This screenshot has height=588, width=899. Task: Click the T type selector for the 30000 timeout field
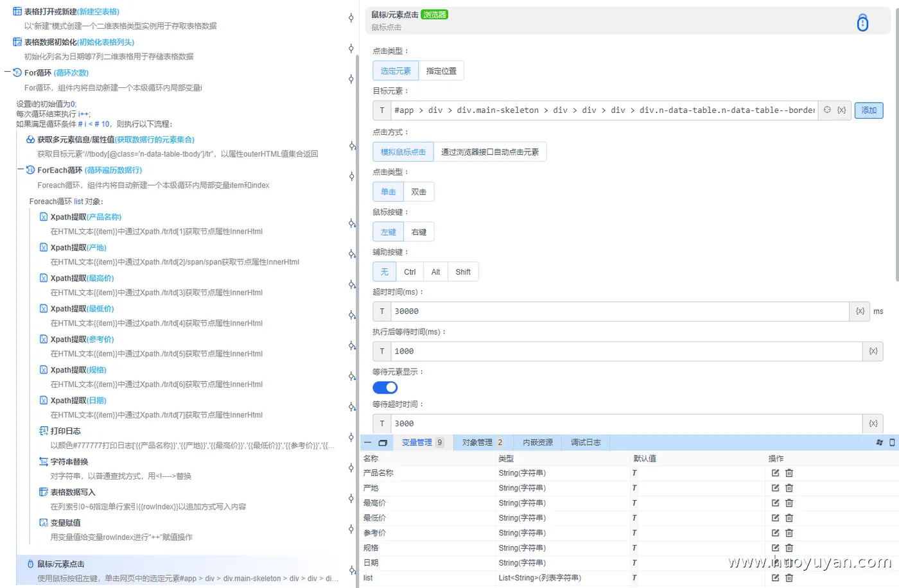[x=382, y=311]
